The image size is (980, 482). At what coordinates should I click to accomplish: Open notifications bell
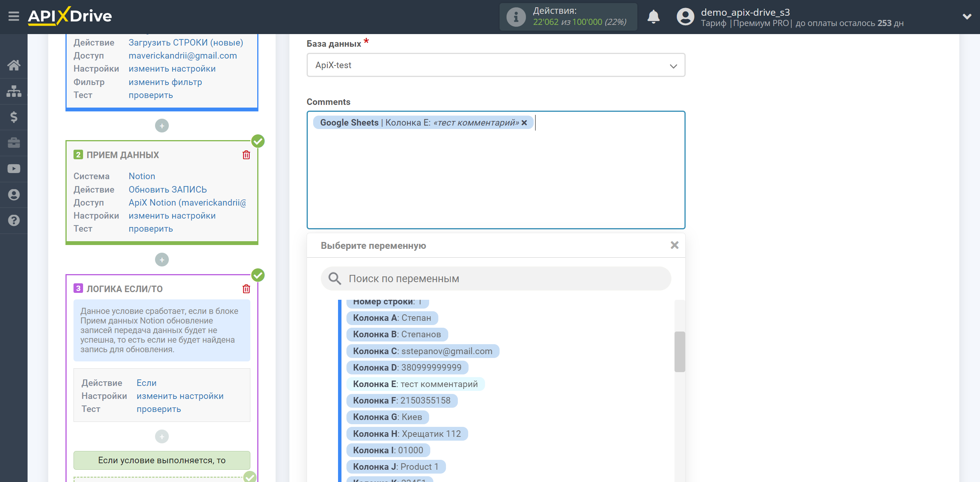coord(653,17)
